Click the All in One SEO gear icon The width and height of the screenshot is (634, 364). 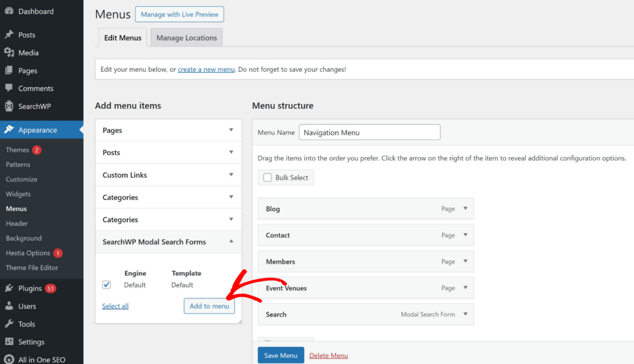(x=9, y=359)
